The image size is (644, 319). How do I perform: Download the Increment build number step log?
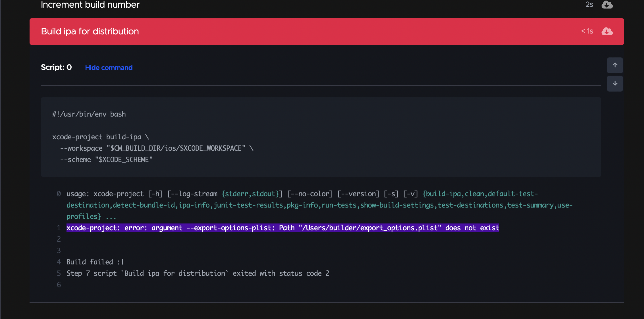click(x=607, y=5)
